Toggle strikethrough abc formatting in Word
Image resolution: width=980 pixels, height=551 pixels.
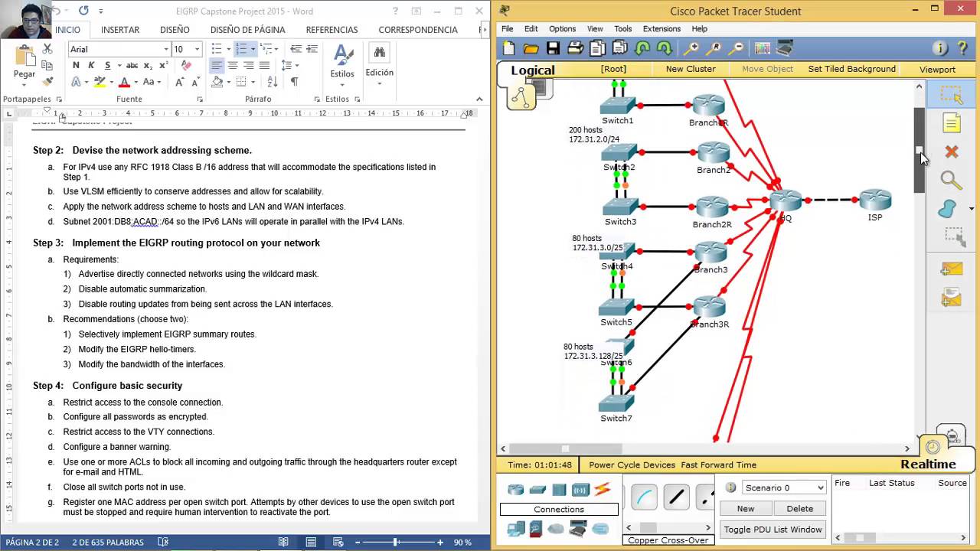[x=132, y=66]
